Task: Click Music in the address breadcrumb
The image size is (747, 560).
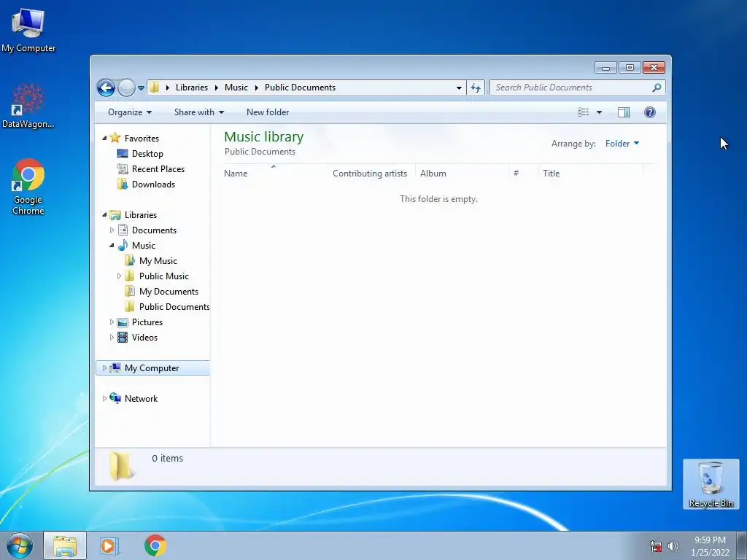Action: coord(236,87)
